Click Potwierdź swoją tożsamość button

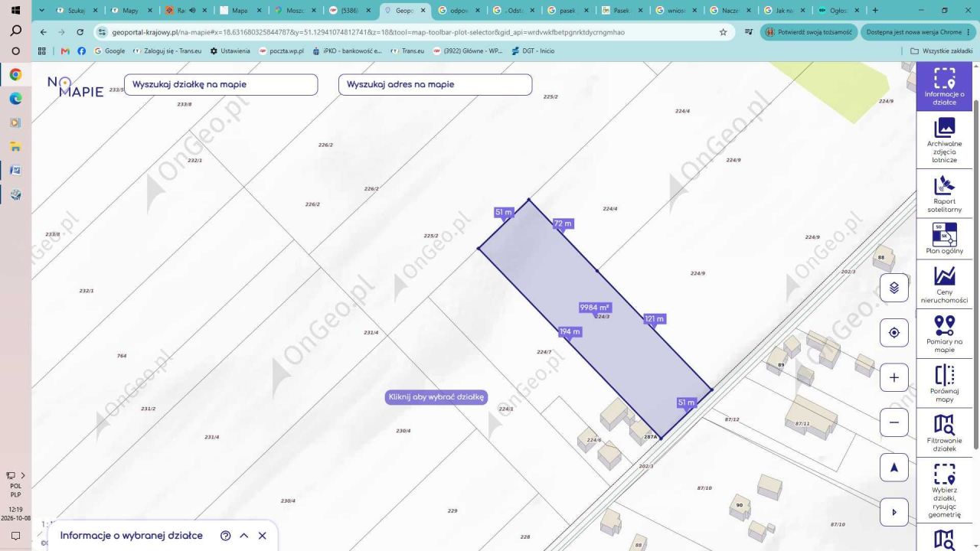pos(808,32)
